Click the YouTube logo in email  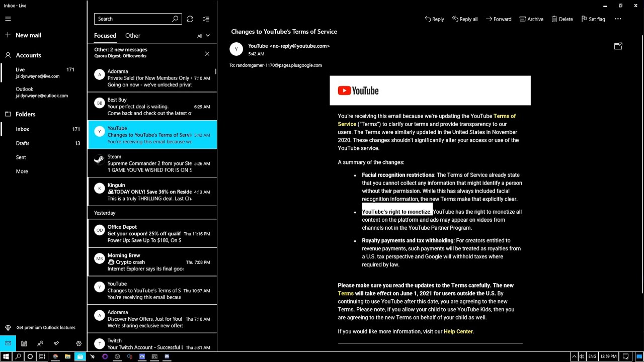point(358,90)
